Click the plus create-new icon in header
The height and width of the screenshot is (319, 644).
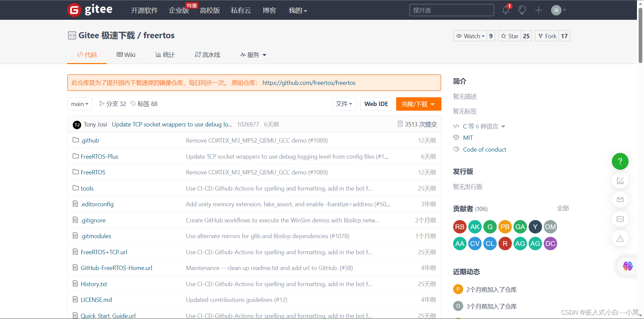point(539,10)
